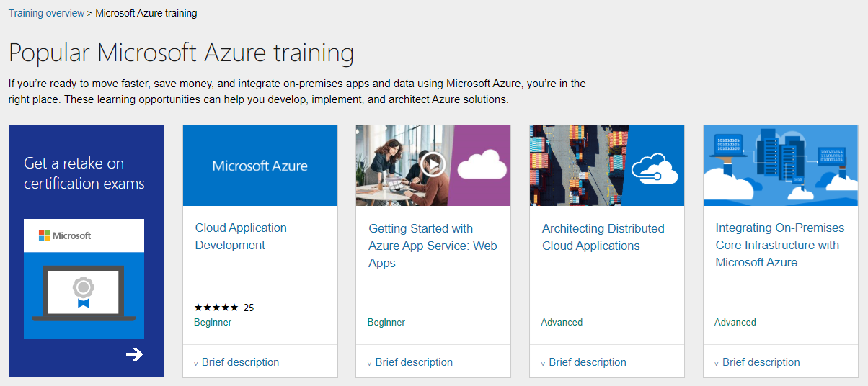Click the Integrating On-Premises infrastructure thumbnail
Image resolution: width=868 pixels, height=386 pixels.
point(781,166)
